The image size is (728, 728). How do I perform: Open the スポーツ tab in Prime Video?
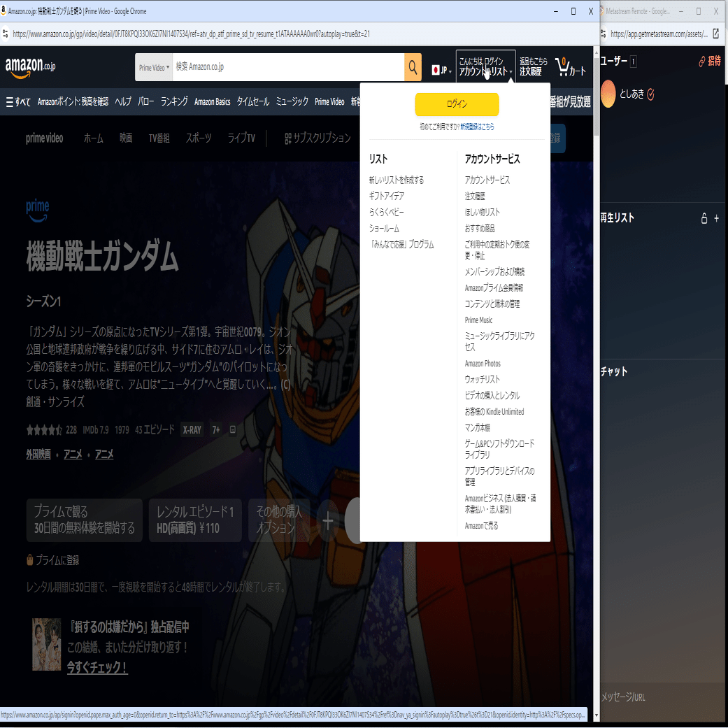tap(199, 138)
